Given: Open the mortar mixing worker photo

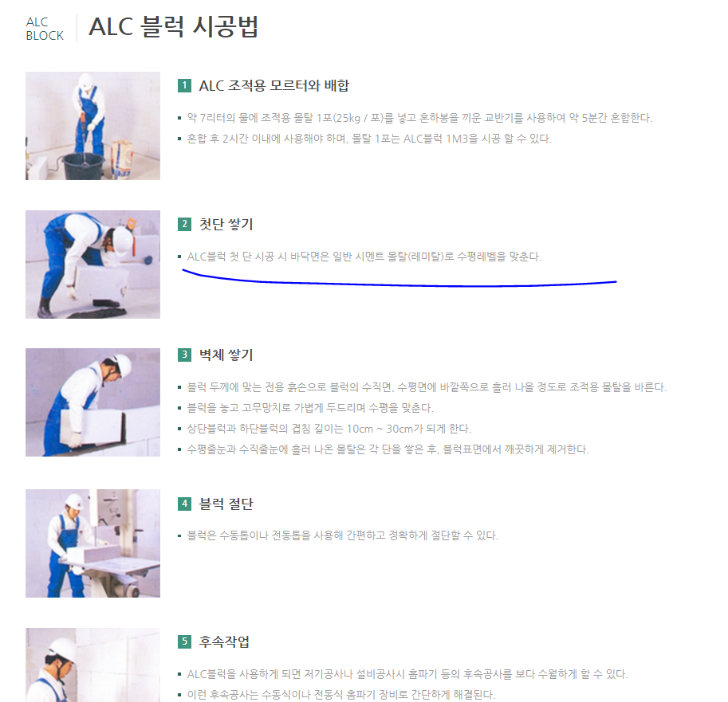Looking at the screenshot, I should (x=92, y=126).
